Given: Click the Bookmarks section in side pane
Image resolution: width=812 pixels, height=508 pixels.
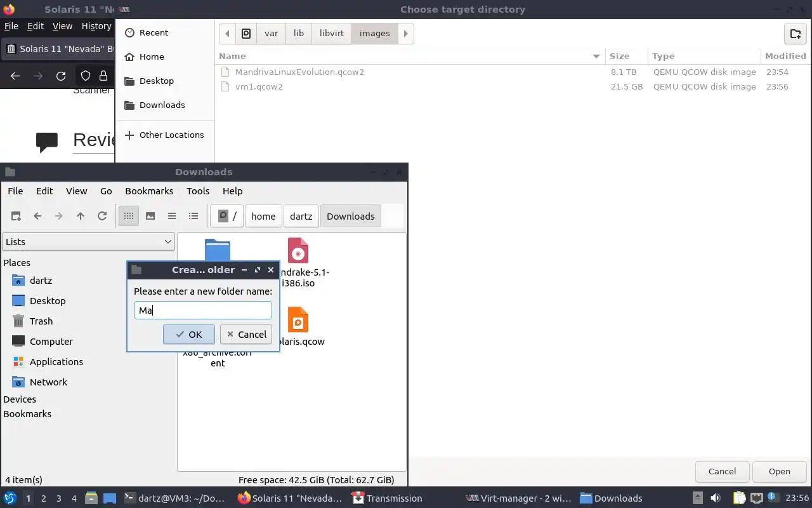Looking at the screenshot, I should click(27, 413).
